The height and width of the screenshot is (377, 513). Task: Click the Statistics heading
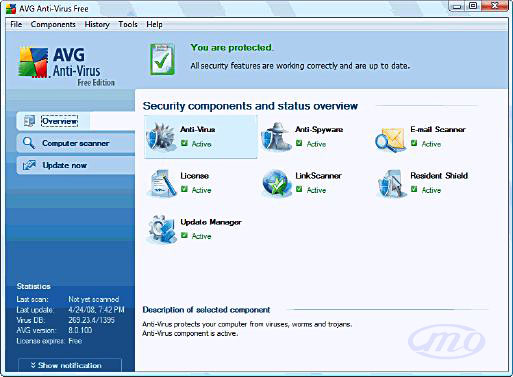coord(34,286)
